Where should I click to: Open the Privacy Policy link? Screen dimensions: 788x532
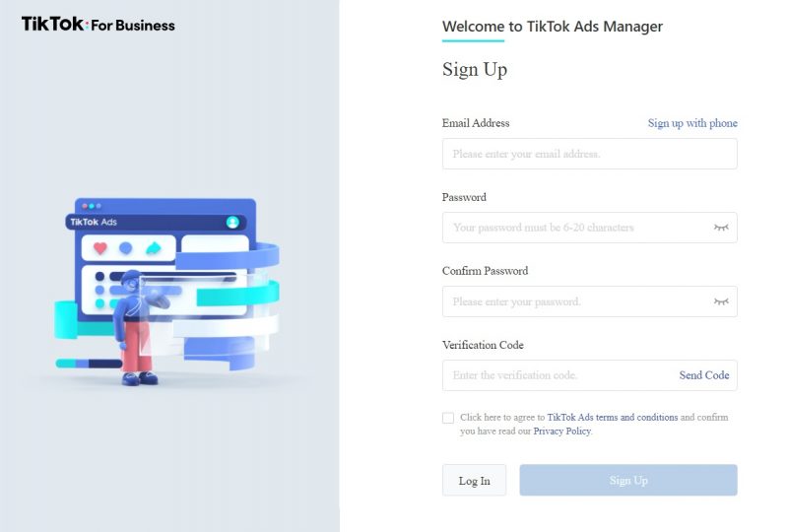pos(561,432)
